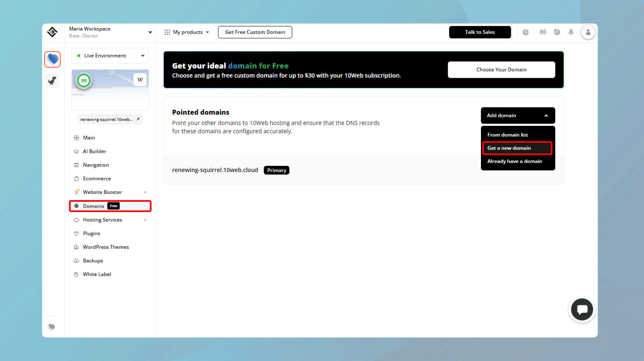The height and width of the screenshot is (361, 644).
Task: Open the Ecommerce section
Action: [x=97, y=178]
